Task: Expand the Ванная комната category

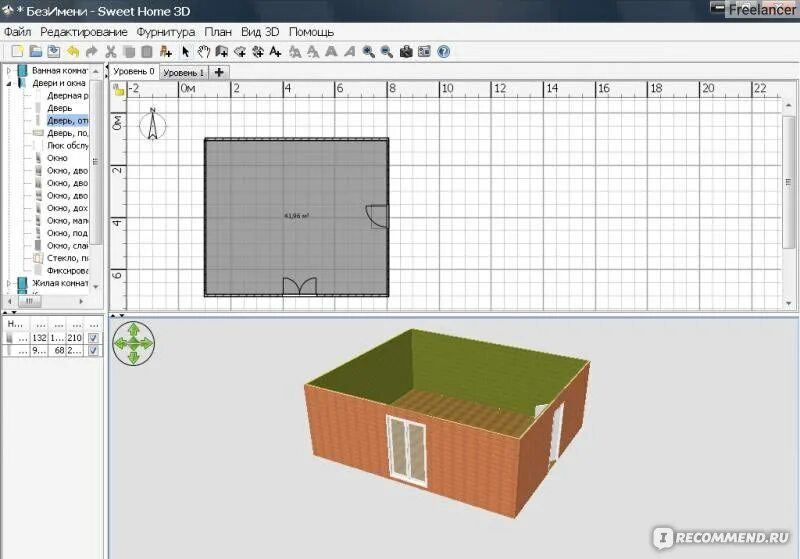Action: (9, 70)
